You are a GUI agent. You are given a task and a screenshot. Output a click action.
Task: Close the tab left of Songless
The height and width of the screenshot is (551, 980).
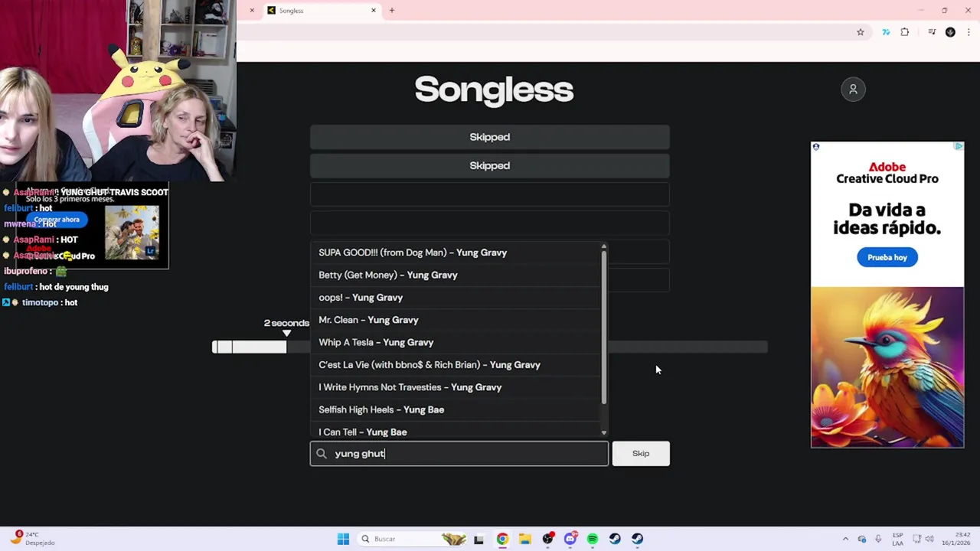(252, 11)
